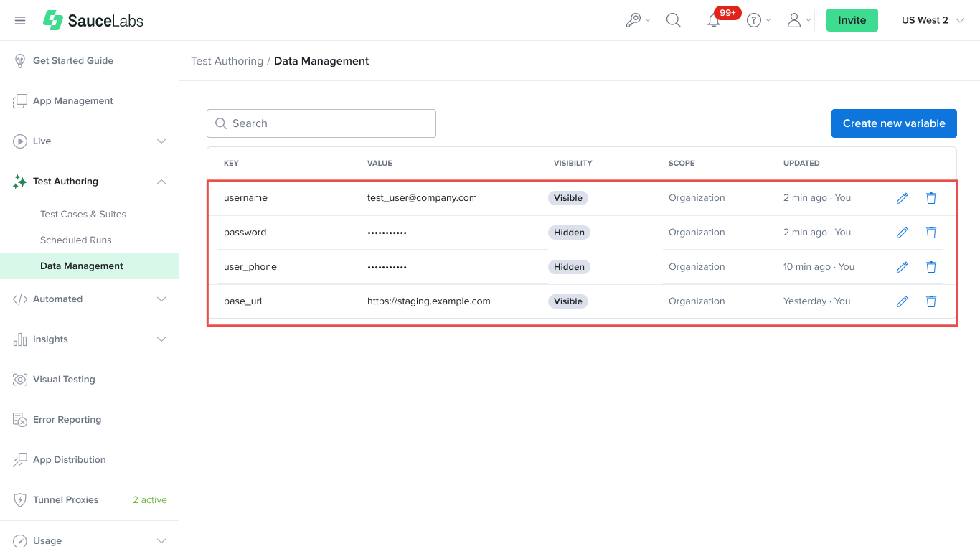Open the access key icon menu
Image resolution: width=980 pixels, height=554 pixels.
(x=633, y=20)
